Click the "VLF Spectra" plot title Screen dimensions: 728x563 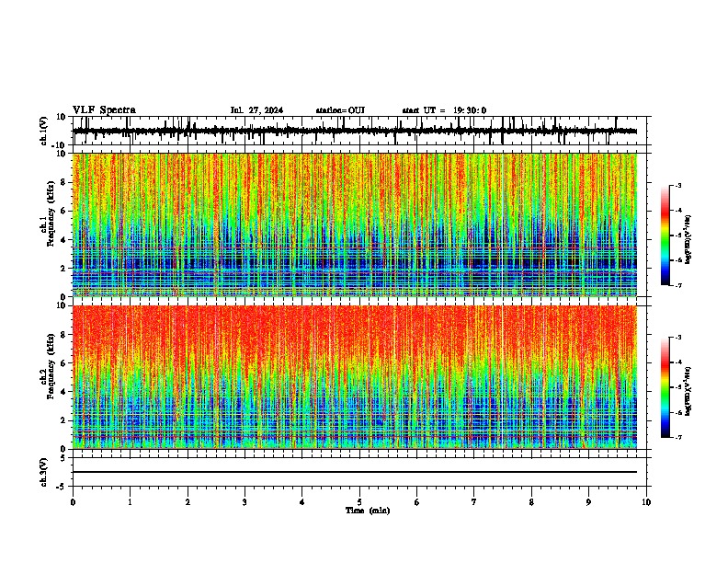(104, 110)
